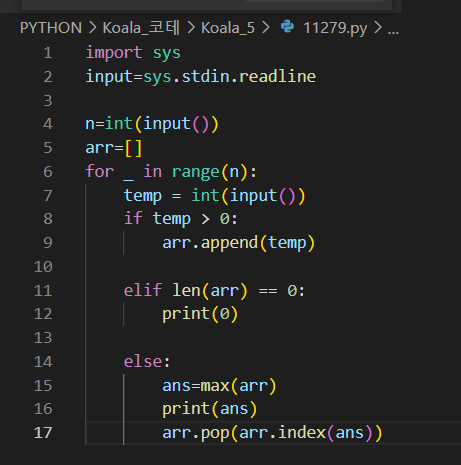Click 'in' keyword on line 6
Viewport: 461px width, 465px height.
152,171
